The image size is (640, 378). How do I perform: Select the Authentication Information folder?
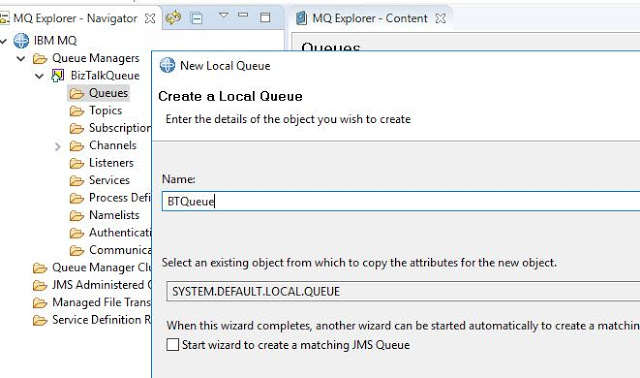[x=120, y=233]
